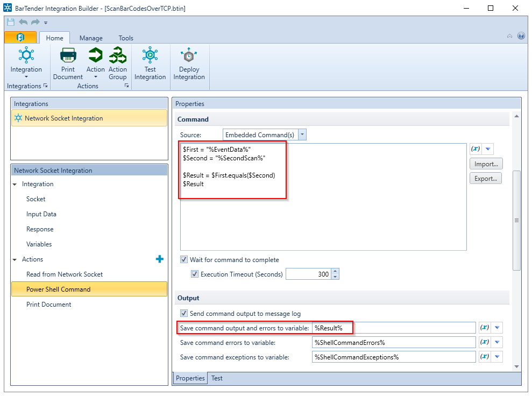The image size is (532, 396).
Task: Collapse the ribbon with the caret icon
Action: 509,36
